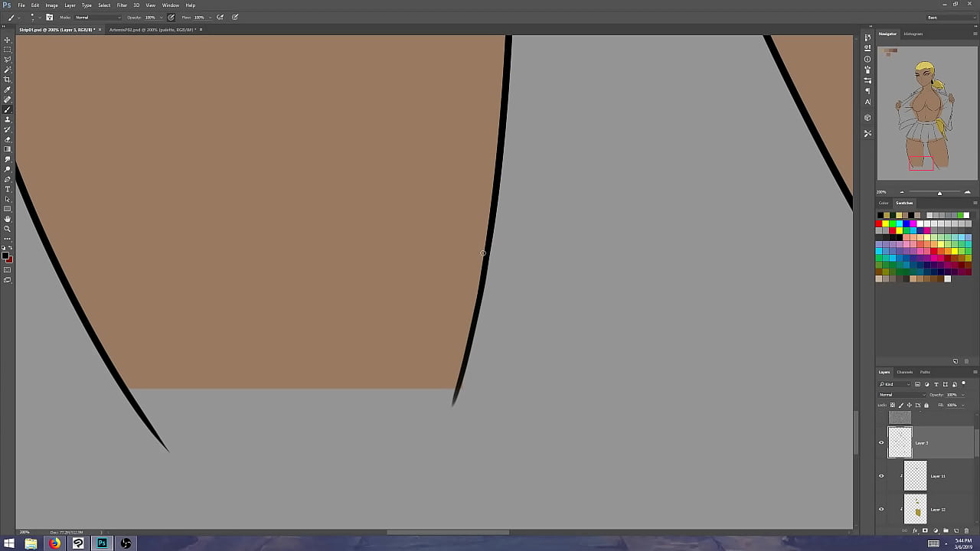
Task: Switch to the ArtemisP02.psd document tab
Action: pyautogui.click(x=152, y=30)
